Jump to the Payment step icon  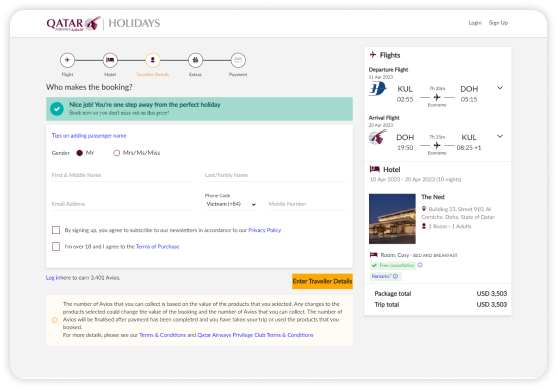coord(238,60)
